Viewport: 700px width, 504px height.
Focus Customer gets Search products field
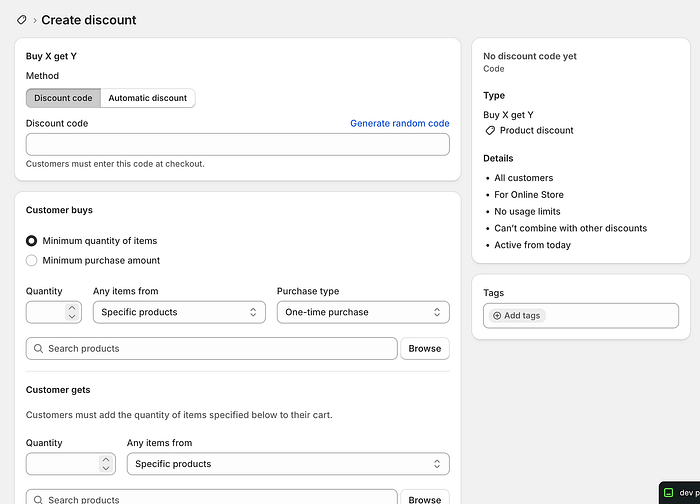coord(212,498)
